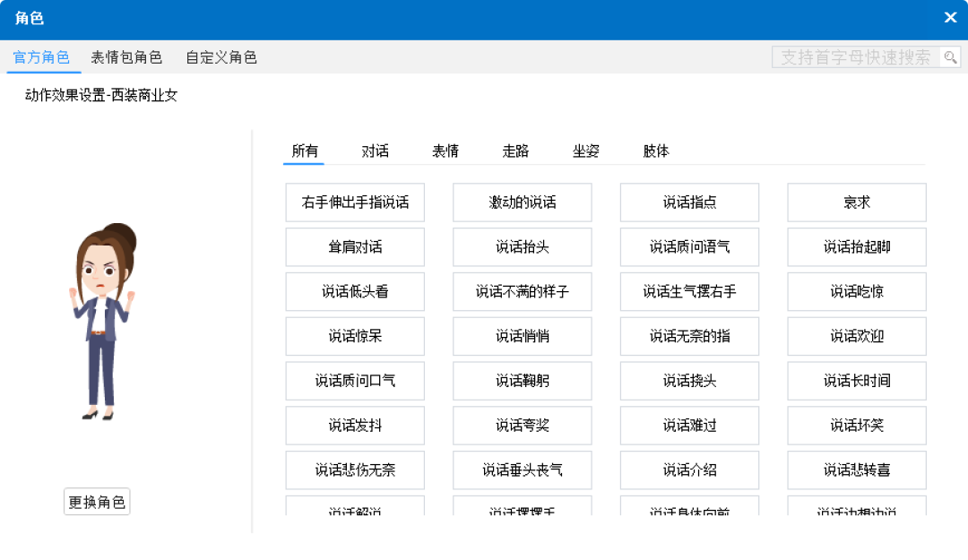Select the 说话坏笑 action
Image resolution: width=968 pixels, height=560 pixels.
coord(857,426)
